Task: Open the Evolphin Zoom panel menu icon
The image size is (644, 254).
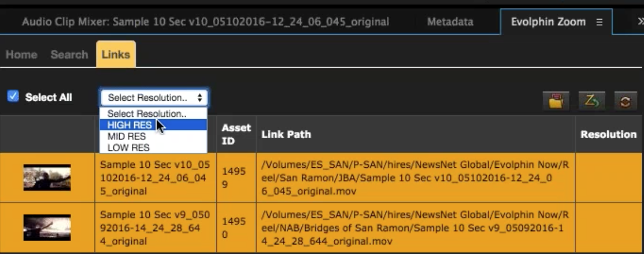Action: pyautogui.click(x=599, y=22)
